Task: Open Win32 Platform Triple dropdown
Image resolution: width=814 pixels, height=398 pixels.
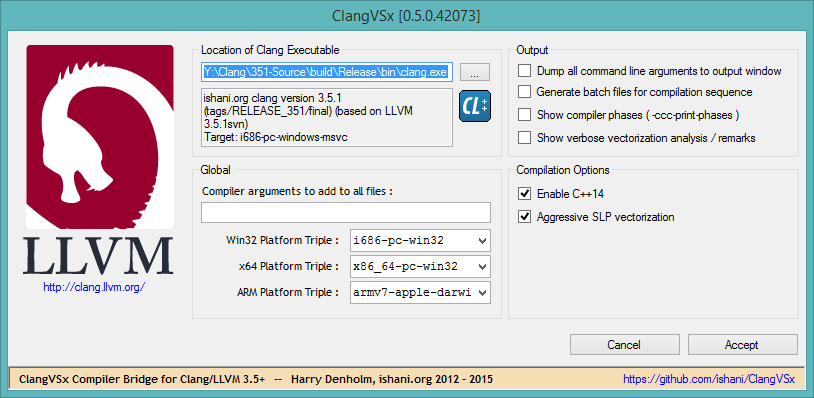Action: tap(482, 240)
